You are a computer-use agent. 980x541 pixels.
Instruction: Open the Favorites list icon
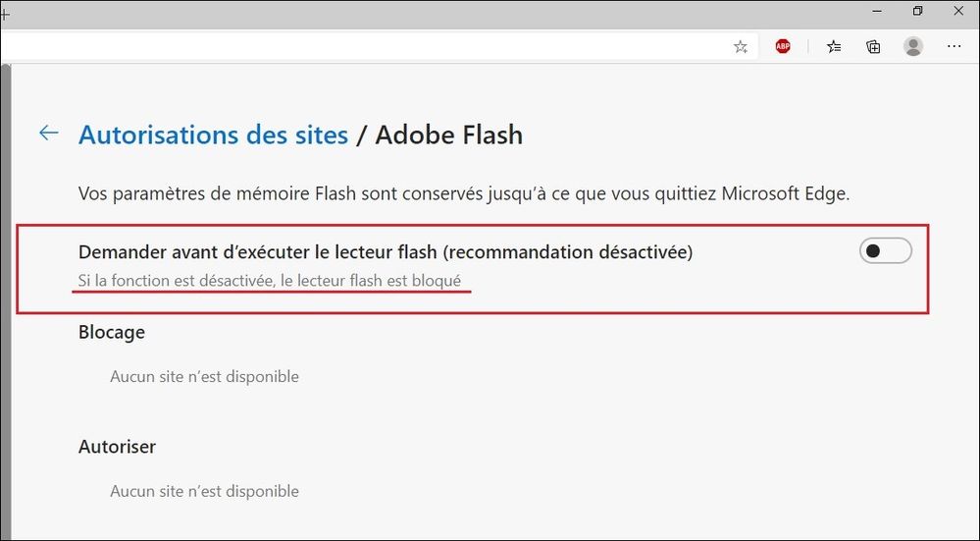[834, 46]
